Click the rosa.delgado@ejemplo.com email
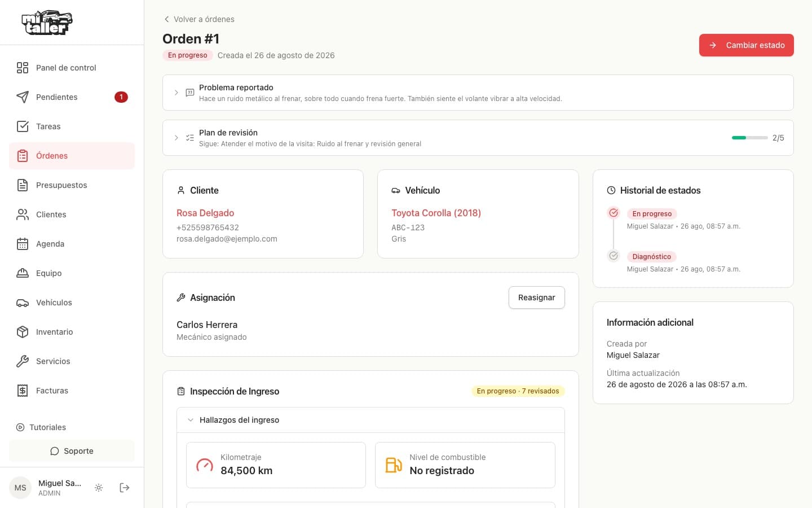This screenshot has width=812, height=508. tap(227, 239)
